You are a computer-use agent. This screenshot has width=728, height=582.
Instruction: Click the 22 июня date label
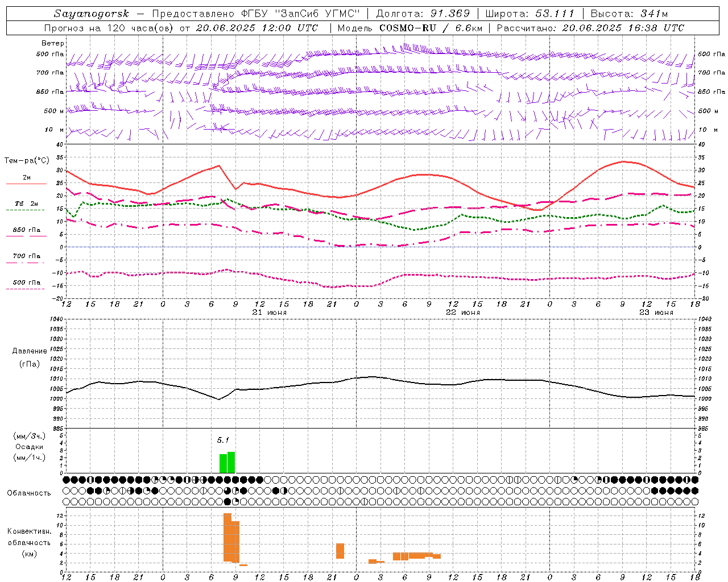[462, 313]
